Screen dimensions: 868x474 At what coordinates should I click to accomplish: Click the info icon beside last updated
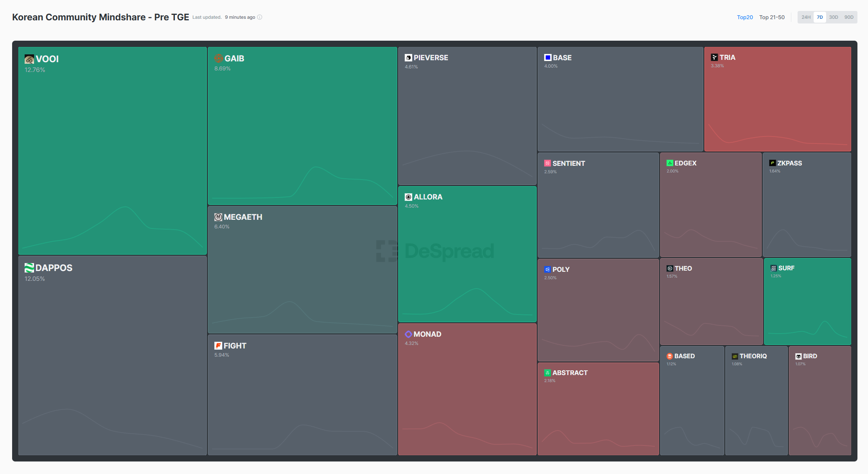pyautogui.click(x=260, y=17)
